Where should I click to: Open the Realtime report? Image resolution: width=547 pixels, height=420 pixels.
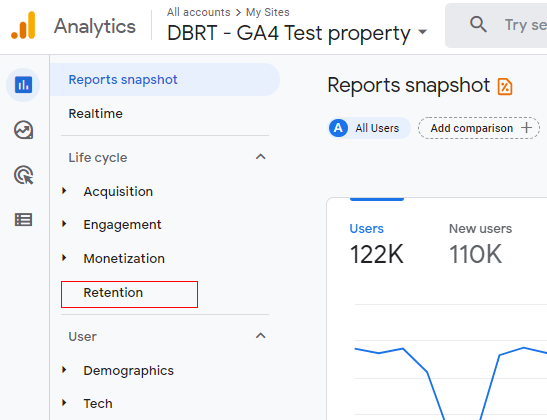click(96, 114)
